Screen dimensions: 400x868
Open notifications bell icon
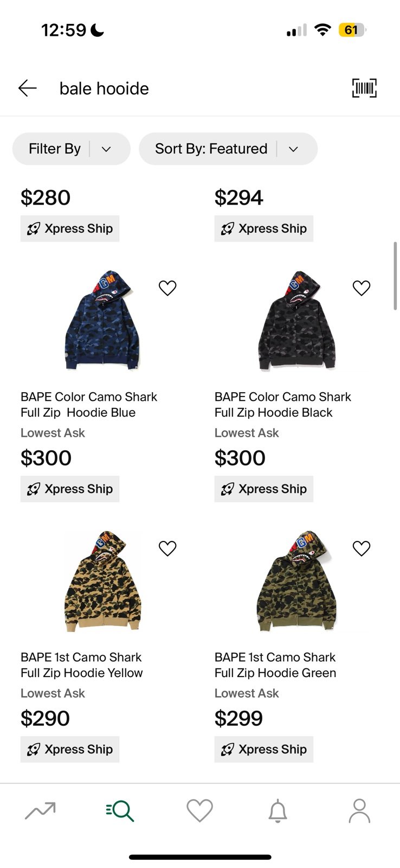(278, 810)
